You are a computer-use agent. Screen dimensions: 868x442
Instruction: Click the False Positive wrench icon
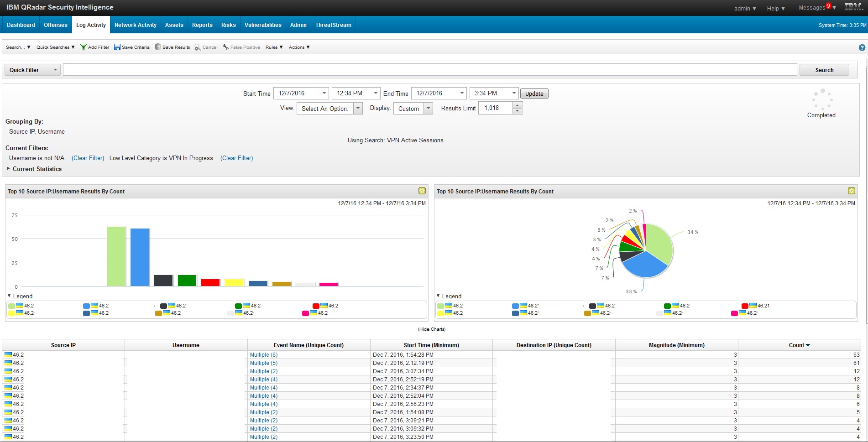tap(225, 47)
